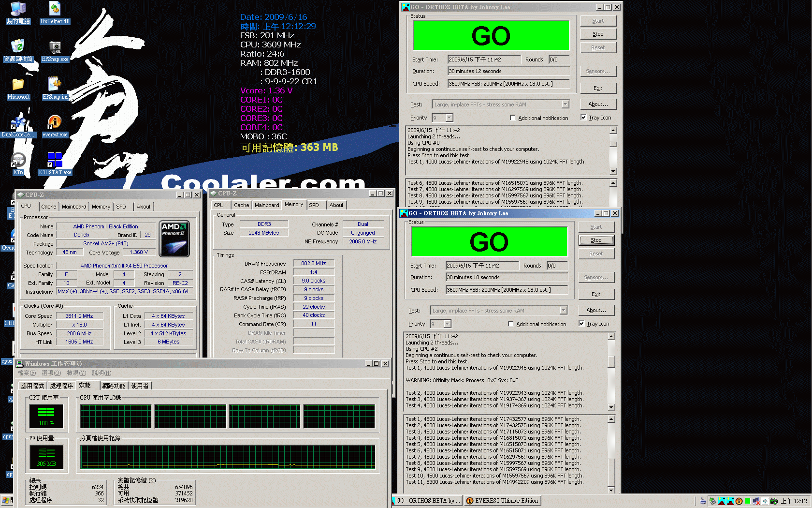Click the scrollbar thumb of the CPU #2 launch log

click(x=611, y=362)
